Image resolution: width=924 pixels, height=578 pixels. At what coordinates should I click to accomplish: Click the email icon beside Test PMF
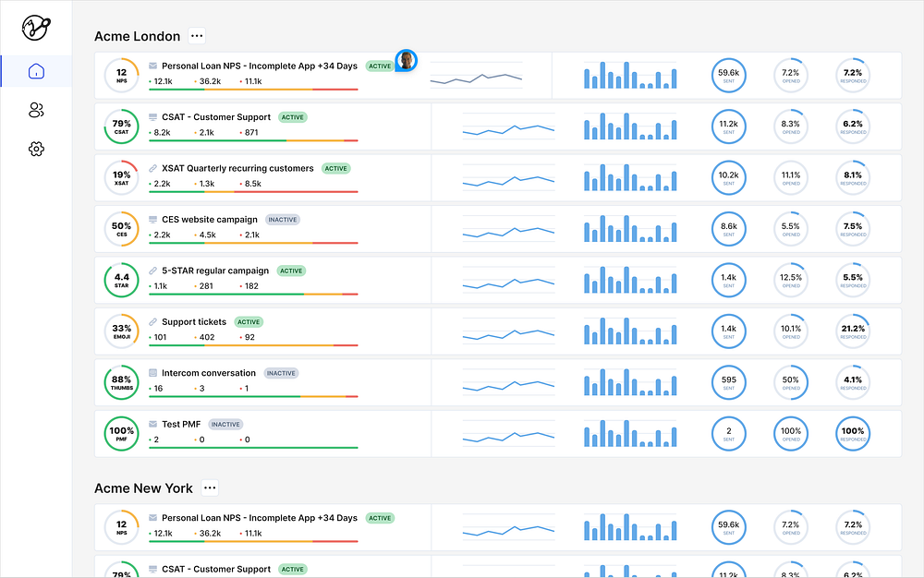pos(152,425)
